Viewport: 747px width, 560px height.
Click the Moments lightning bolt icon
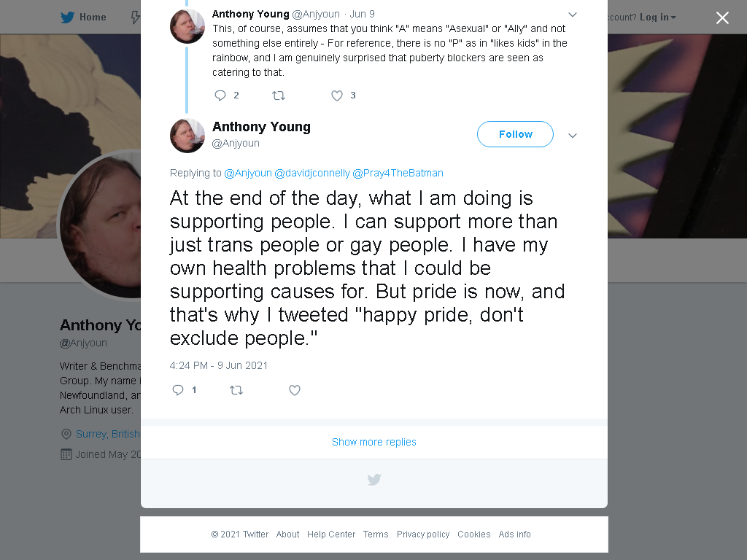pos(135,17)
